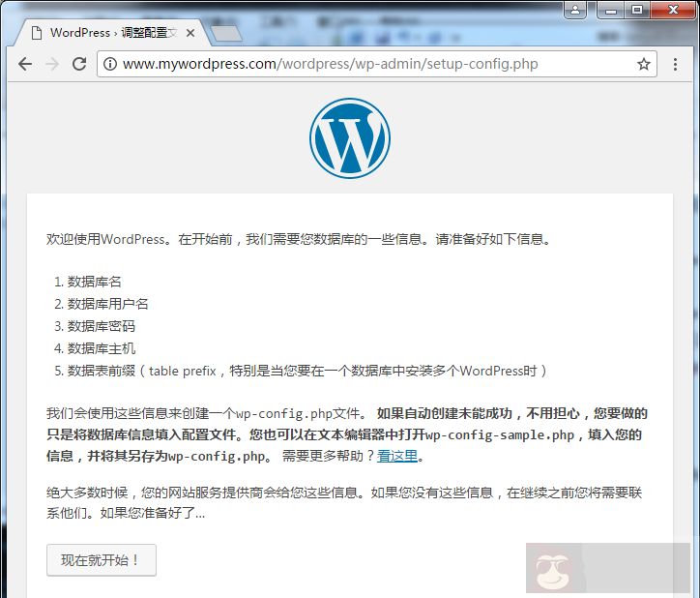Open a new tab

tap(226, 34)
